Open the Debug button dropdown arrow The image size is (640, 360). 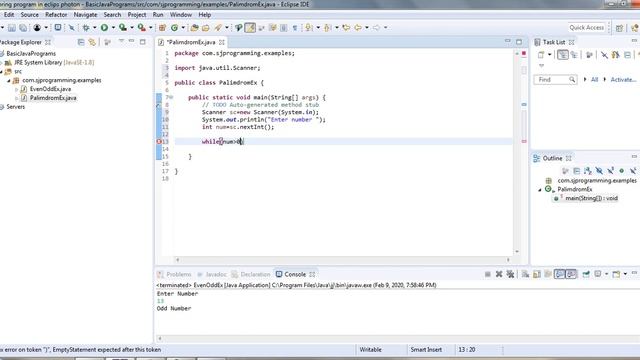(x=95, y=27)
